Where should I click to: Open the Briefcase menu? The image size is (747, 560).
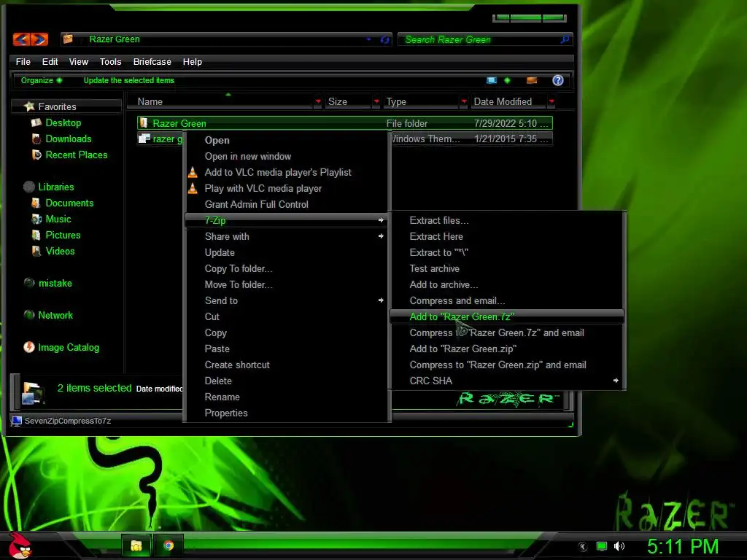(152, 62)
